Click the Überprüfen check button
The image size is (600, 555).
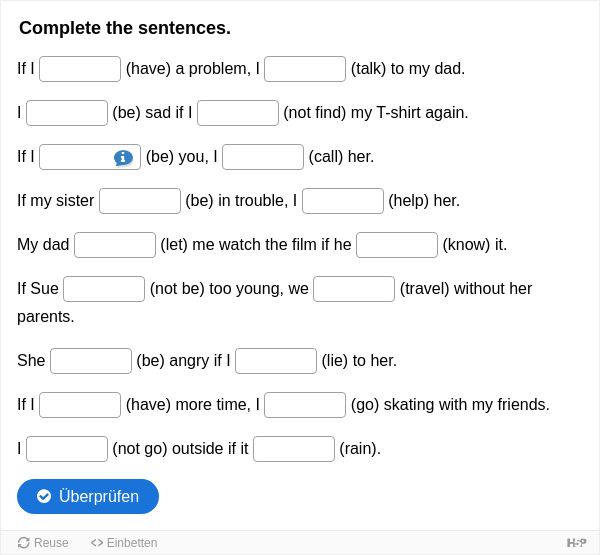(x=88, y=496)
